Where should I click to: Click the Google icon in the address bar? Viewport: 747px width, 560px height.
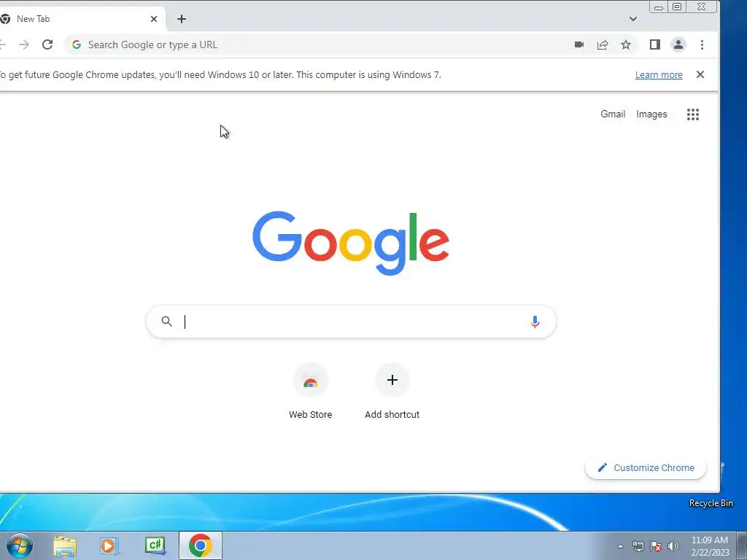pos(76,44)
